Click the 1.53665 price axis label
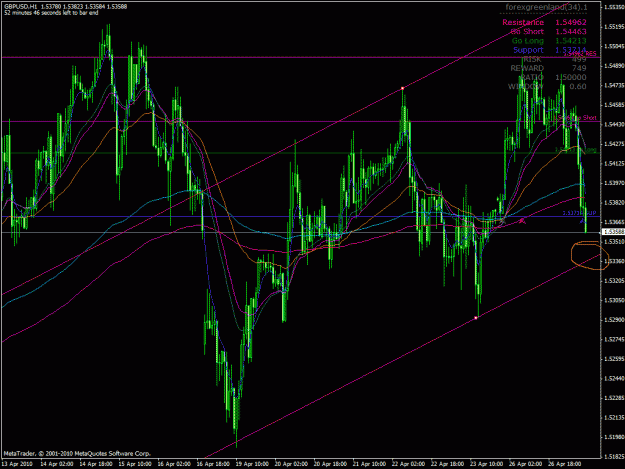The width and height of the screenshot is (625, 469). [614, 222]
